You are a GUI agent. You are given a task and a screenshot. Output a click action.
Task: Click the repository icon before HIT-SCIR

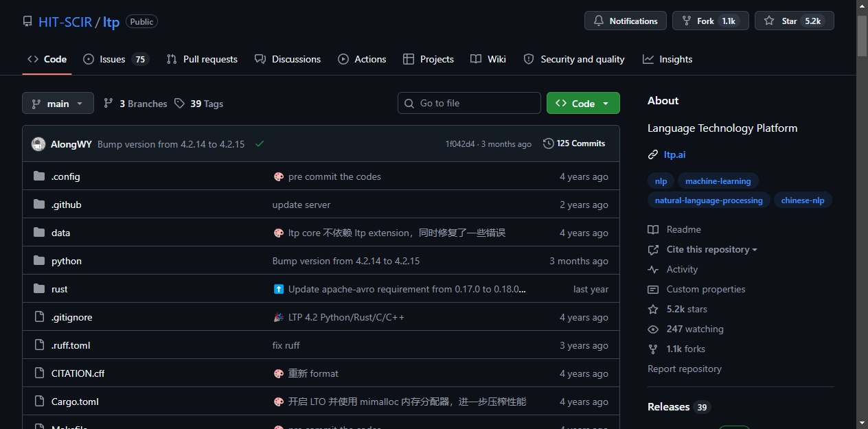(x=27, y=21)
